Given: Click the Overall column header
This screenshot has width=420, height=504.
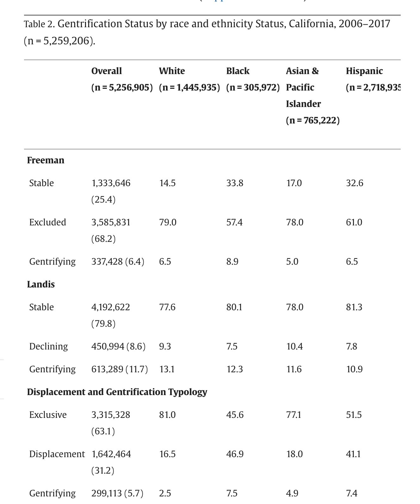Looking at the screenshot, I should (107, 71).
